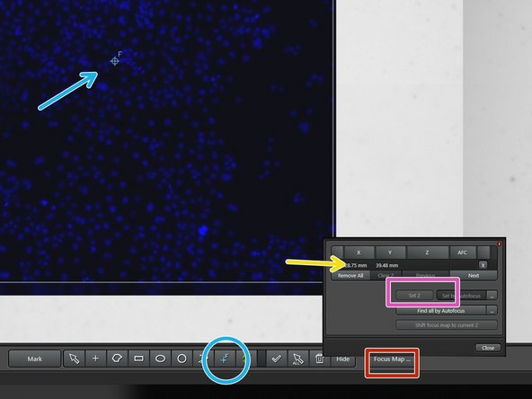Select the rectangle region tool
Viewport: 532px width, 399px height.
(138, 359)
